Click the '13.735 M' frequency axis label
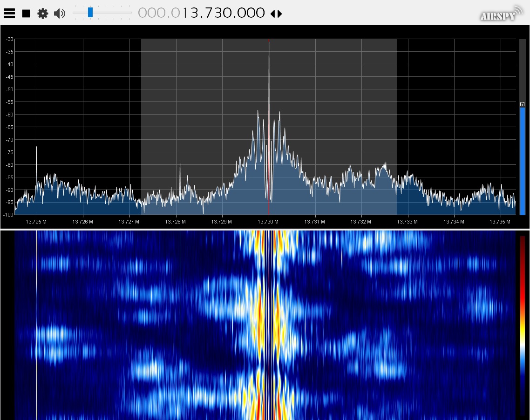The image size is (530, 420). (x=500, y=222)
